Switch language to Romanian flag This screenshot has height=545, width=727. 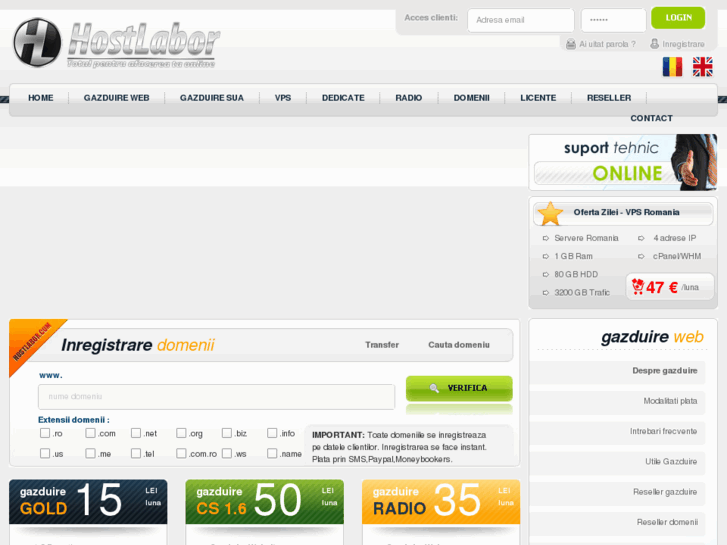(x=672, y=67)
